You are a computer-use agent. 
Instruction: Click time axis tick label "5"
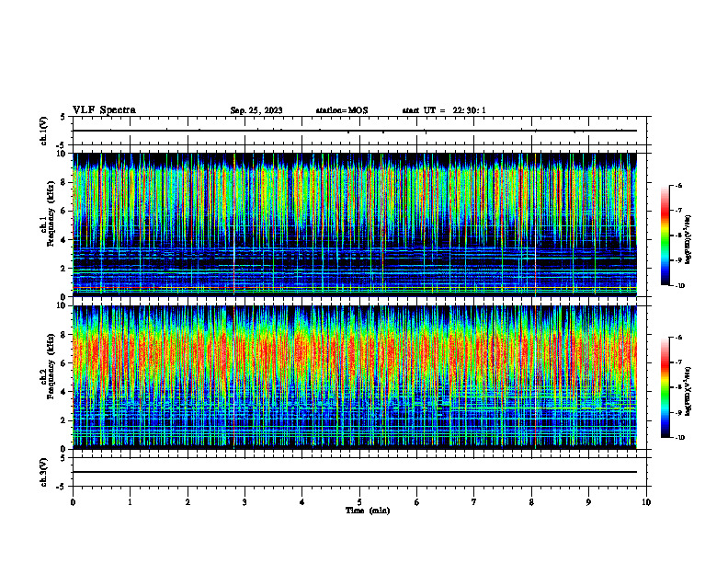[359, 502]
